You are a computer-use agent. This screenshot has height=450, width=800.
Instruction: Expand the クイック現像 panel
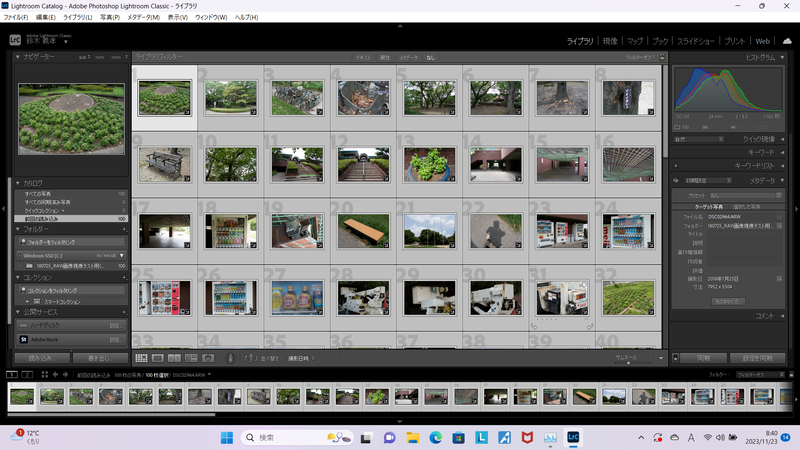782,139
